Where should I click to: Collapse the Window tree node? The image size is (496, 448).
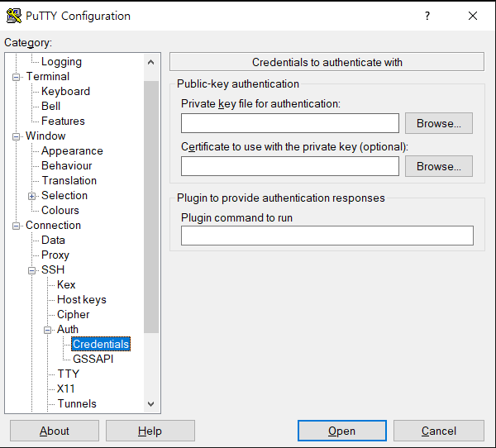point(16,136)
